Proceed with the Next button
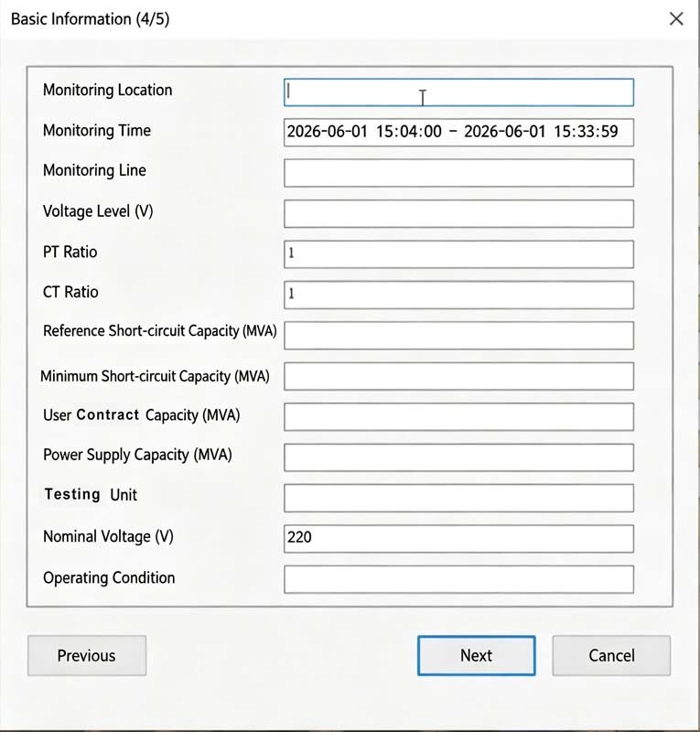This screenshot has width=700, height=732. tap(477, 655)
